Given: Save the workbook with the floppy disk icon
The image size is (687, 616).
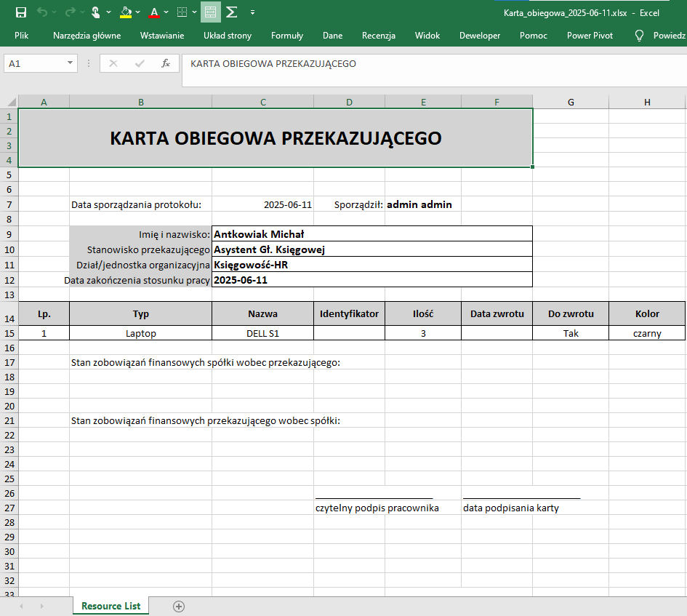Looking at the screenshot, I should (20, 12).
